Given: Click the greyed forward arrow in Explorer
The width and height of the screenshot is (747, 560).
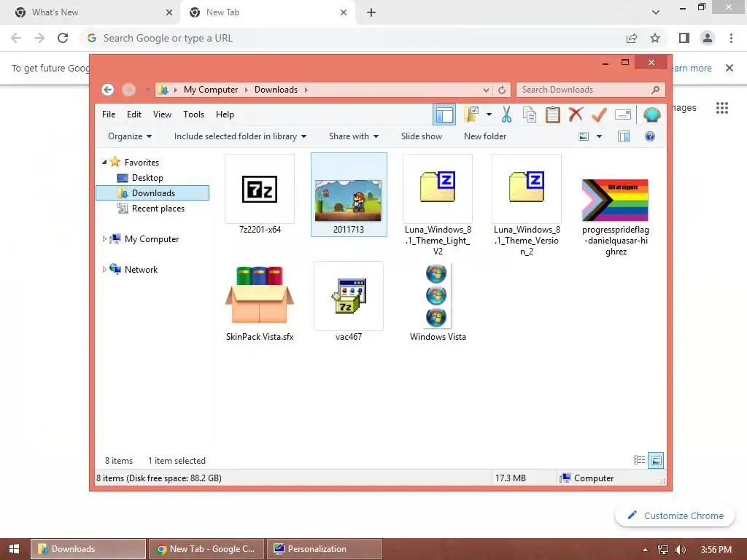Looking at the screenshot, I should point(128,90).
